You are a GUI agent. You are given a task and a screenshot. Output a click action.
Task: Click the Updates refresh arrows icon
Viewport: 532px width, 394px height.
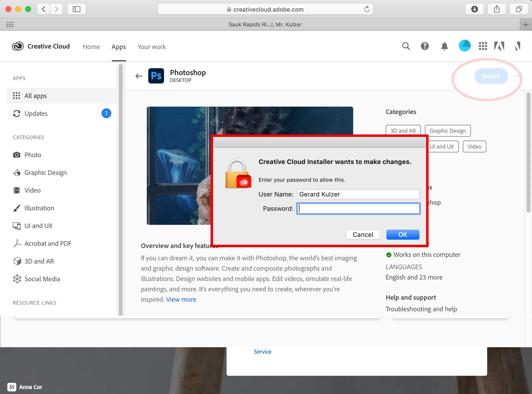click(x=17, y=114)
